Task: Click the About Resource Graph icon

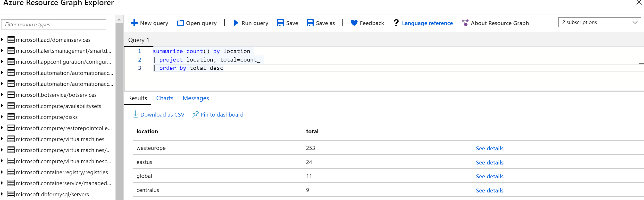Action: tap(465, 23)
